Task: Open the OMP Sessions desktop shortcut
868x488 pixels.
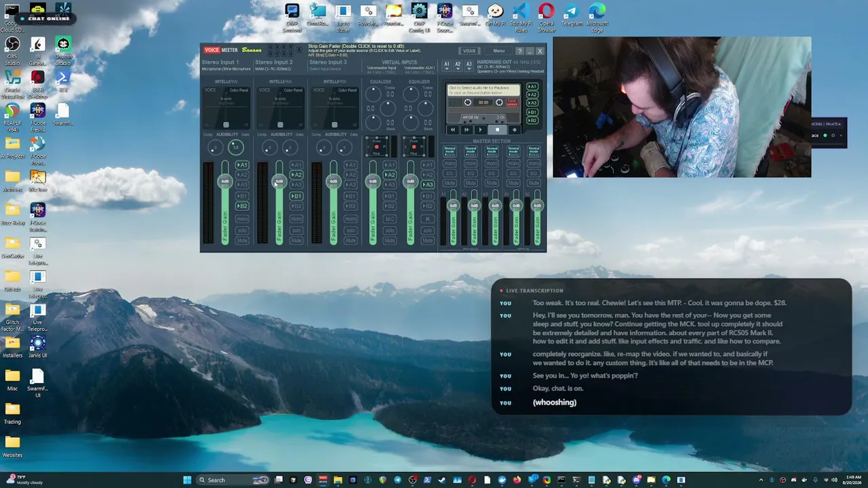Action: point(292,17)
